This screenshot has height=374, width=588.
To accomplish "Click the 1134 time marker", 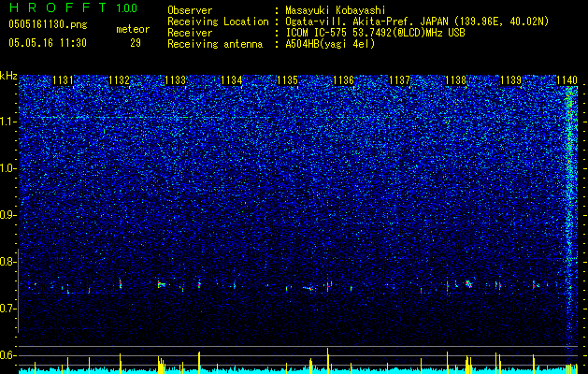I will click(232, 80).
